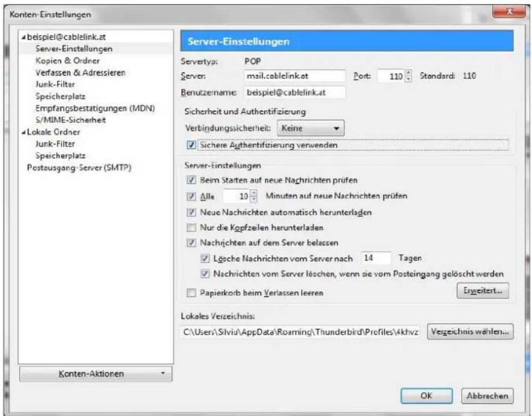Viewport: 532px width, 416px height.
Task: Toggle the Alle Minuten check interval checkbox
Action: pyautogui.click(x=191, y=196)
